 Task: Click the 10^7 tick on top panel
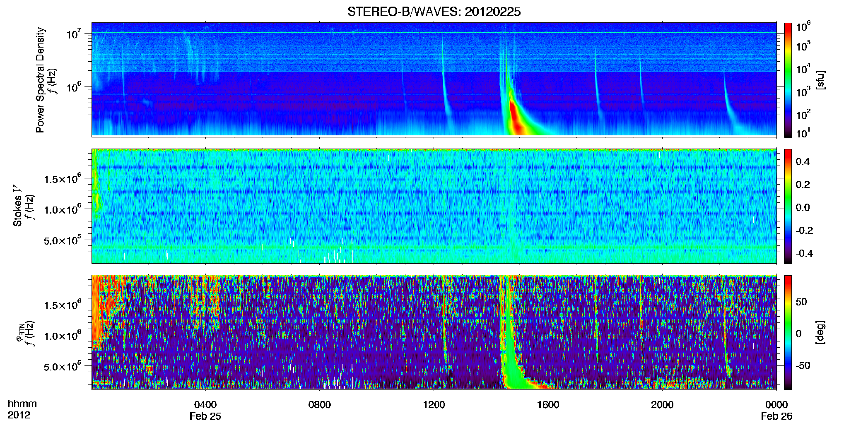click(x=74, y=34)
